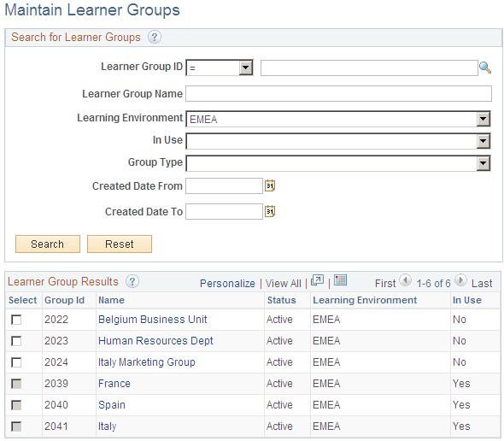Click Group Id cell 2039
This screenshot has height=441, width=504.
tap(56, 384)
